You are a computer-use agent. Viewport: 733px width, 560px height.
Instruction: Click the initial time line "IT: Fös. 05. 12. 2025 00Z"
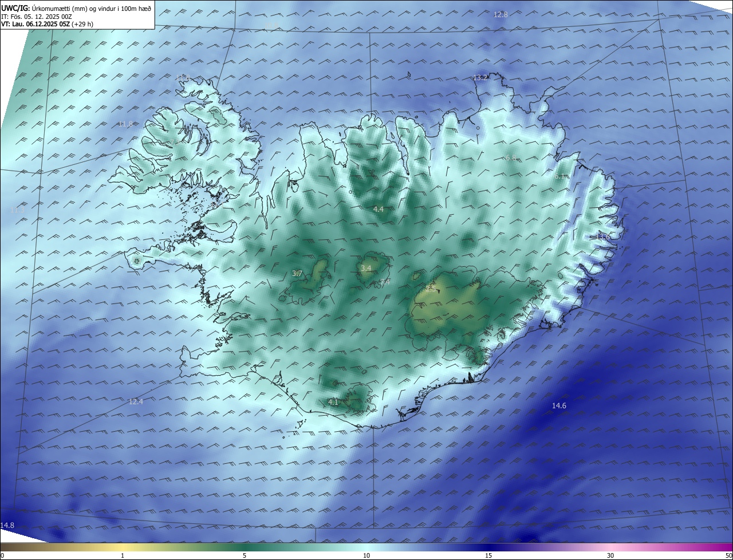(38, 16)
